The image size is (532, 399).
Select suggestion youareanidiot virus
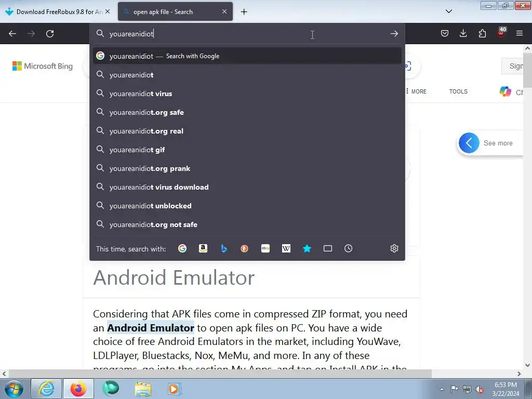point(247,94)
